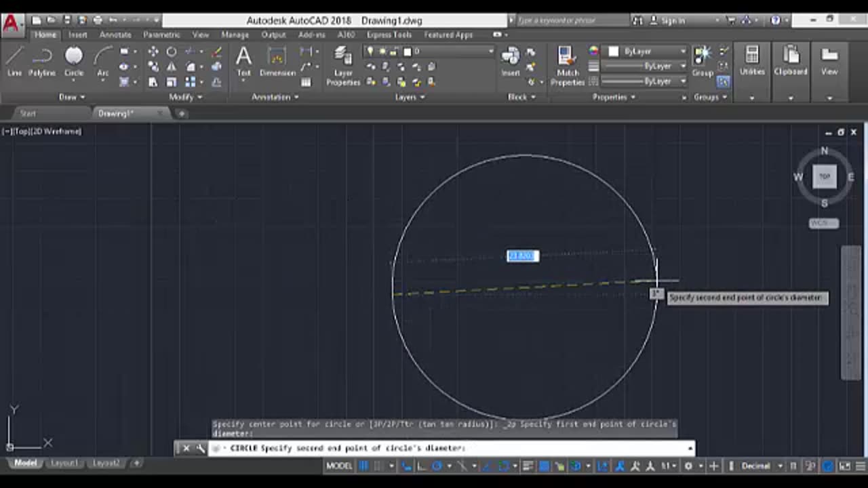This screenshot has height=488, width=868.
Task: Open the AutoCAD application menu logo
Action: [x=12, y=24]
